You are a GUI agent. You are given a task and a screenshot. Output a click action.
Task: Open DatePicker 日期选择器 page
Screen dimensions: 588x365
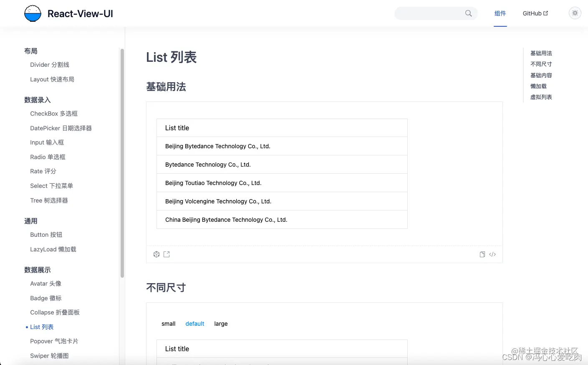click(61, 128)
